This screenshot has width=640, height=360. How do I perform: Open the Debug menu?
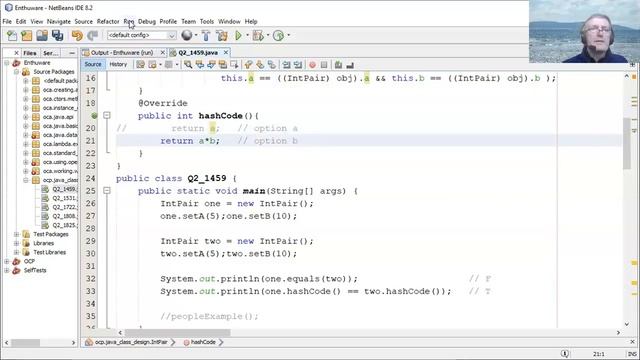pos(147,21)
